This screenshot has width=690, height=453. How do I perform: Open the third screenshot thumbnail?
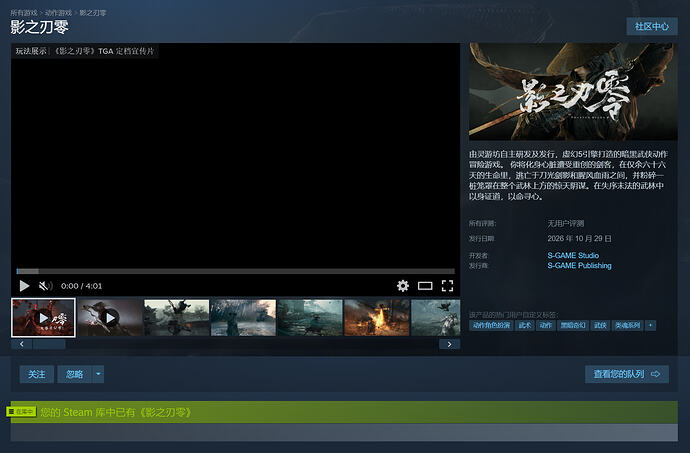click(176, 318)
